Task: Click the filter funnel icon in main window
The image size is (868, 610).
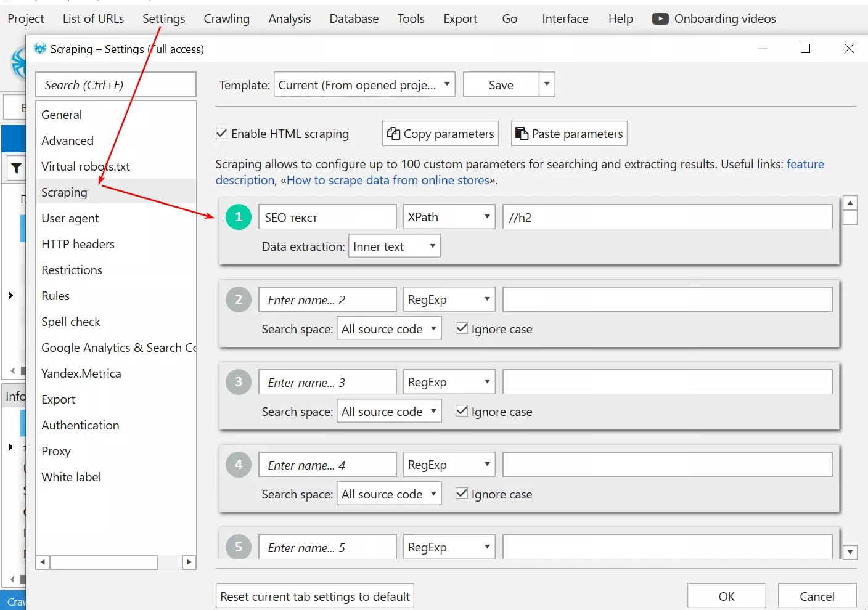Action: pyautogui.click(x=17, y=168)
